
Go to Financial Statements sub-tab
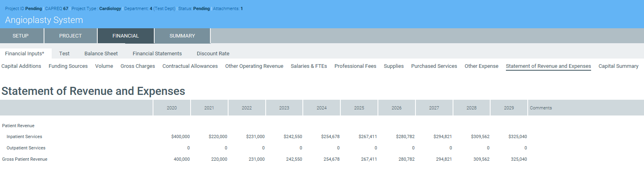(157, 54)
